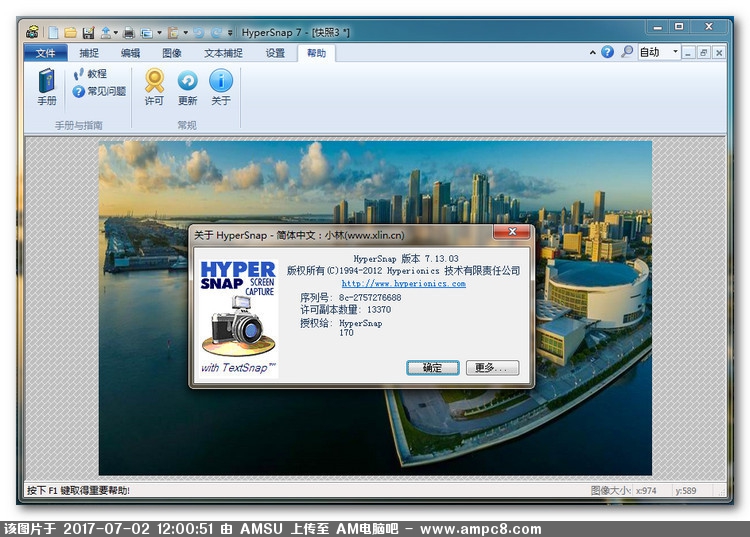The image size is (750, 537).
Task: Redo the action with the redo arrow
Action: click(x=216, y=33)
